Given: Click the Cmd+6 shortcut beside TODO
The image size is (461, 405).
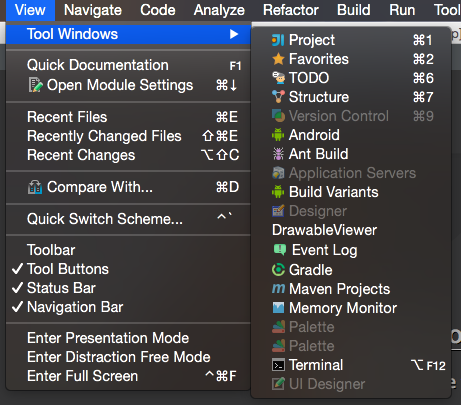Looking at the screenshot, I should coord(423,78).
